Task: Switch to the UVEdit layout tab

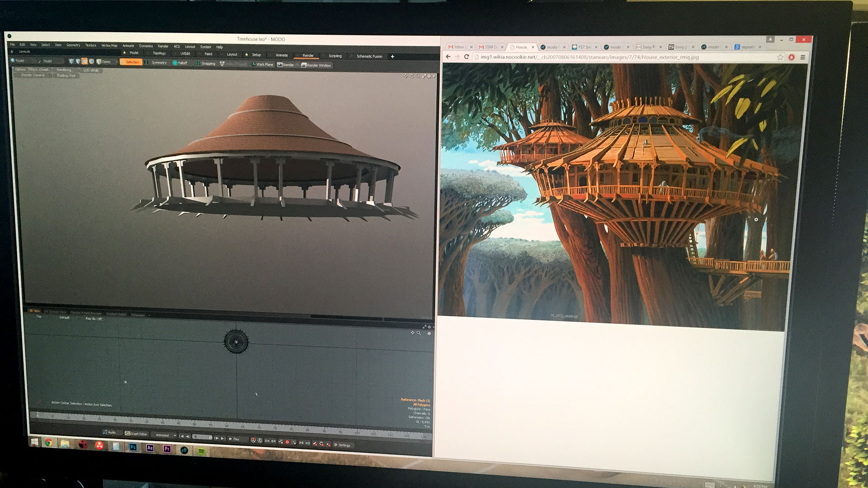Action: [185, 53]
